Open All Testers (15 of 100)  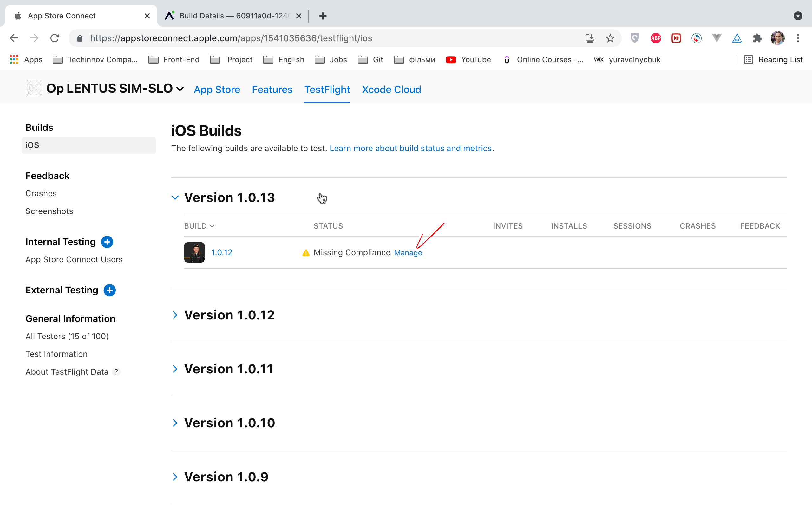[67, 336]
